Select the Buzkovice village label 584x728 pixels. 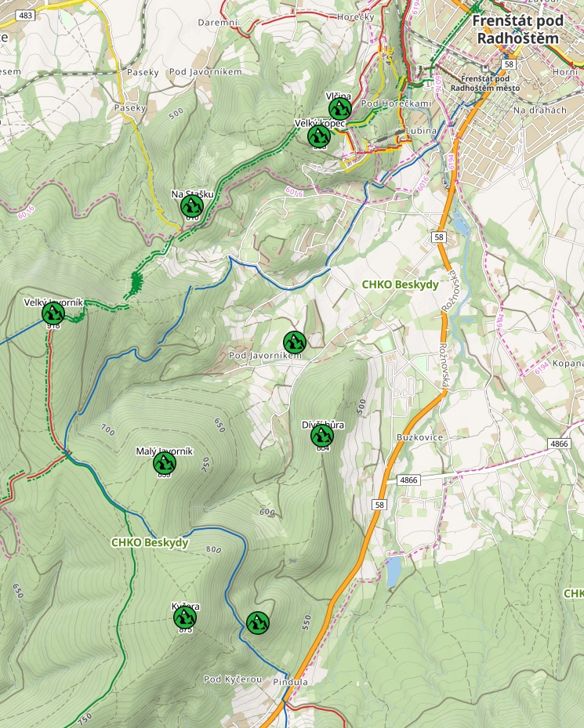coord(420,437)
